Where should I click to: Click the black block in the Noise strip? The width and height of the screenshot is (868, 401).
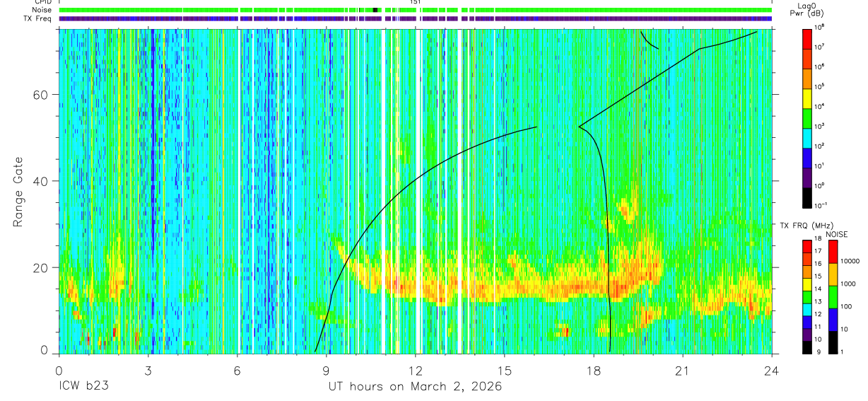pos(375,11)
